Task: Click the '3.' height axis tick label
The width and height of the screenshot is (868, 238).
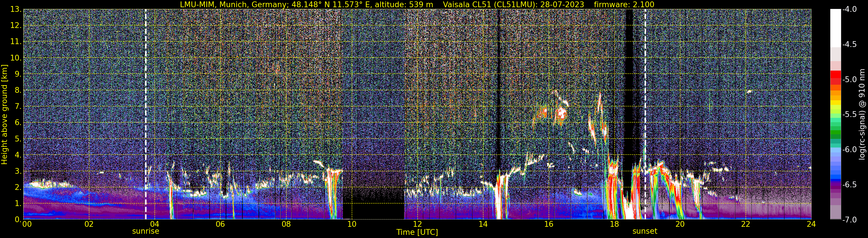Action: pyautogui.click(x=18, y=171)
